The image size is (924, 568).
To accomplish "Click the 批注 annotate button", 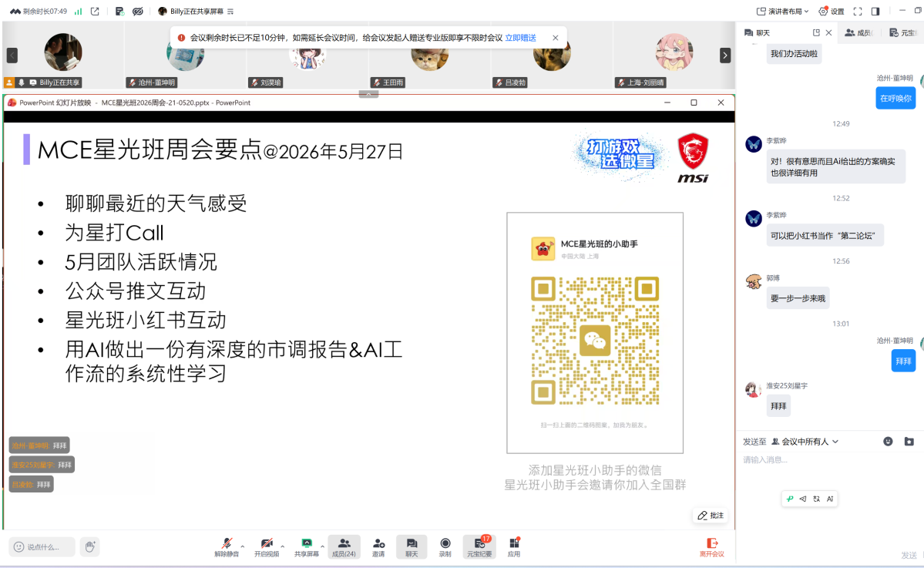I will point(711,516).
